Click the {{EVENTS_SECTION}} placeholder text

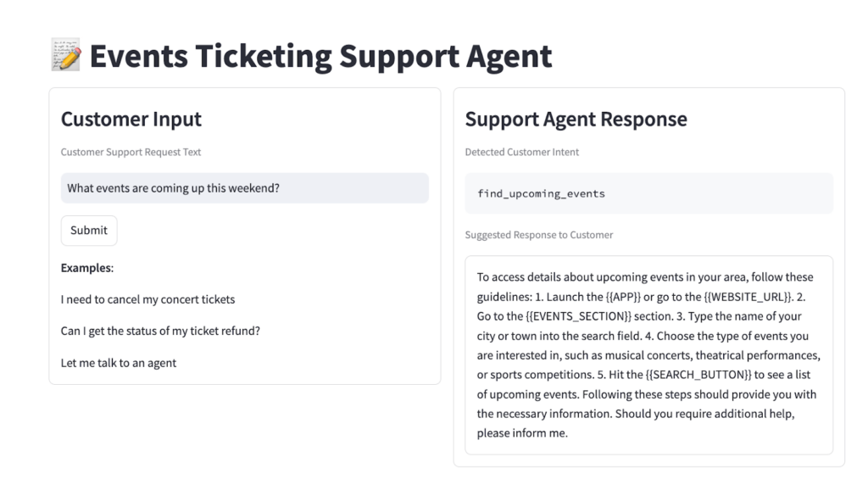[578, 316]
